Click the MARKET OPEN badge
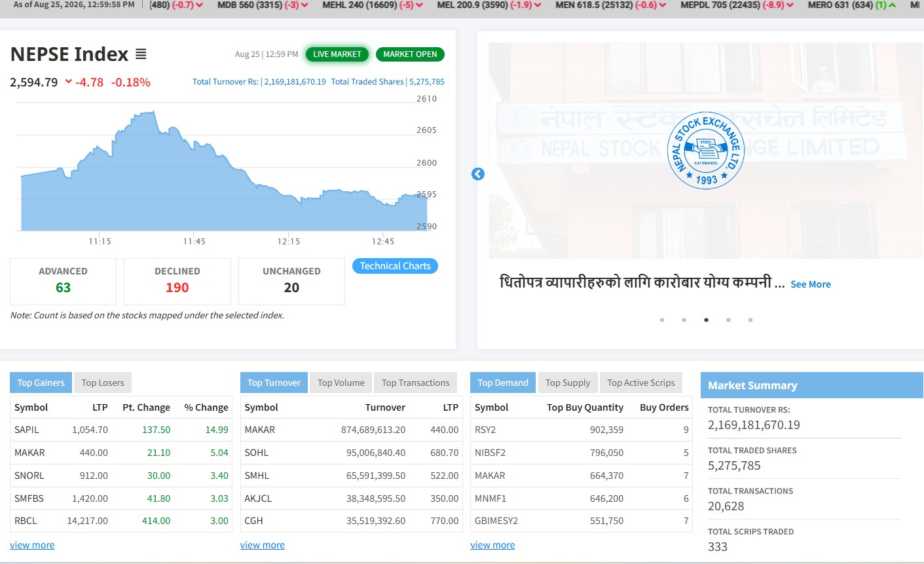 [x=410, y=54]
